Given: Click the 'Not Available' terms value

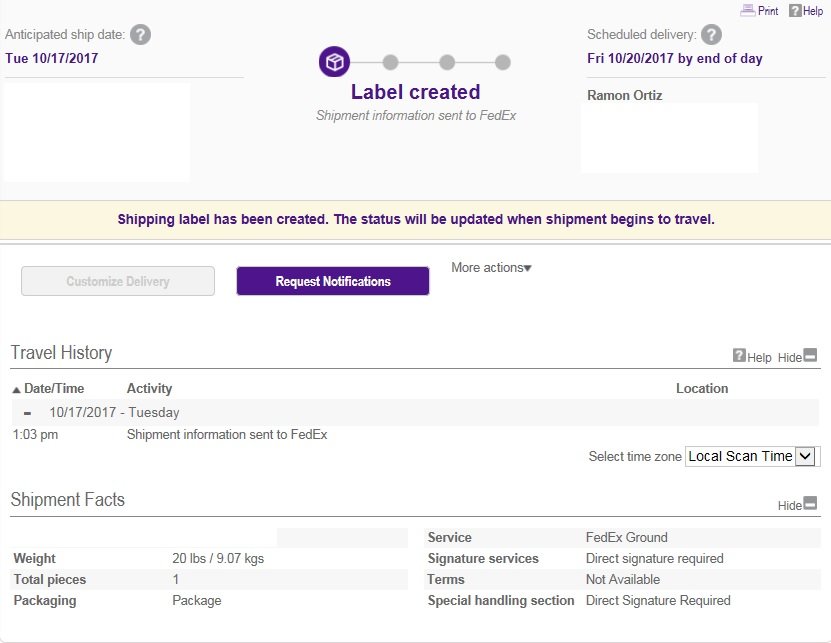Looking at the screenshot, I should 623,579.
